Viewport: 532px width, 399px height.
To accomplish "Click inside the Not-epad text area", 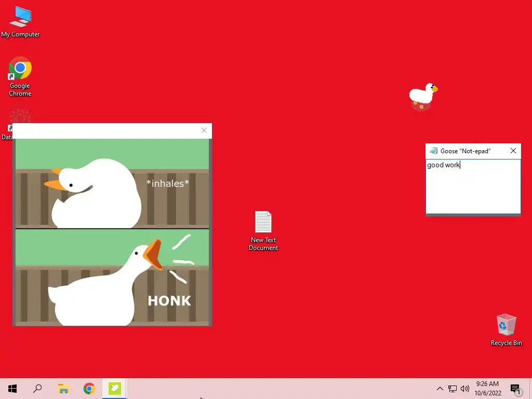I will click(x=473, y=187).
